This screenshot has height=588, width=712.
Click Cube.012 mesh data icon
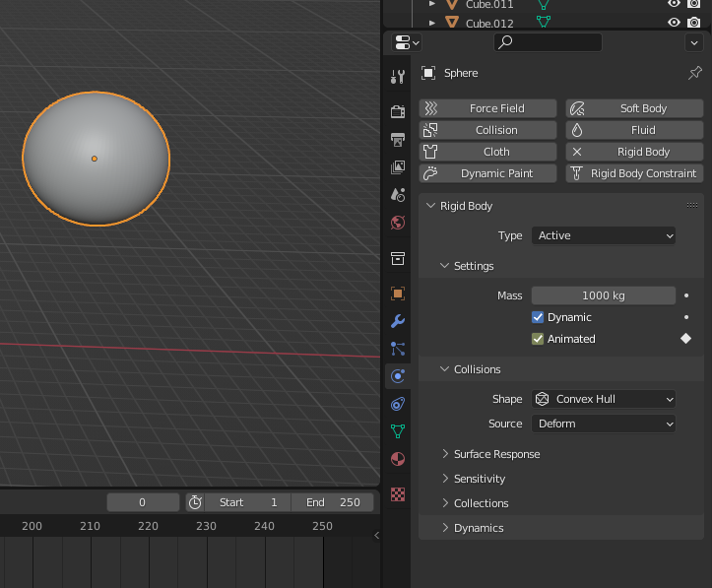point(543,22)
